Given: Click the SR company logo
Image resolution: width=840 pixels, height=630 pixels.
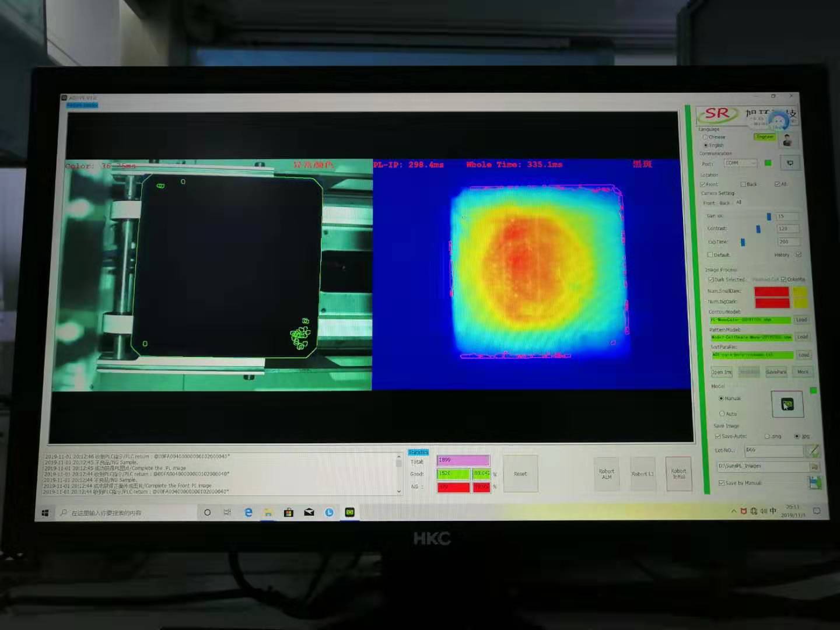Looking at the screenshot, I should (x=717, y=114).
